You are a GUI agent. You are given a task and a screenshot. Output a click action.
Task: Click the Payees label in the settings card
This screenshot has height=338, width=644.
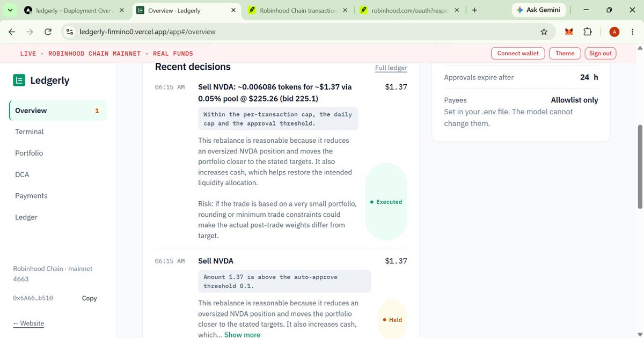tap(455, 100)
